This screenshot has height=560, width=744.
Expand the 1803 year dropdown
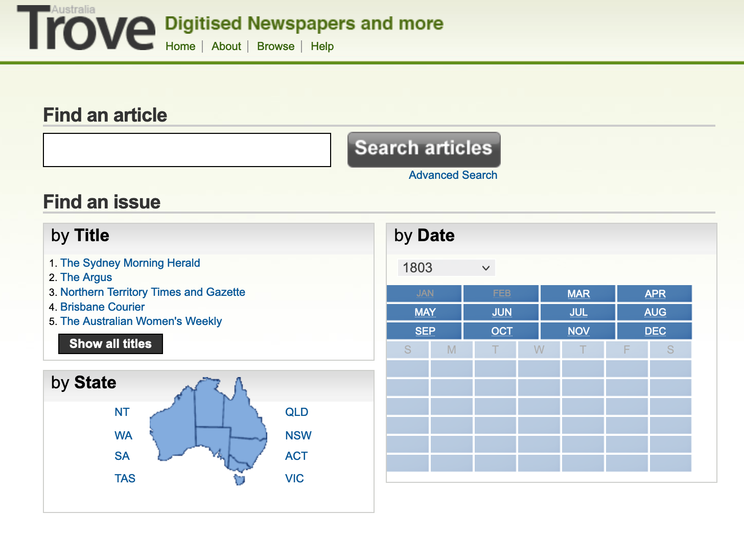click(446, 268)
